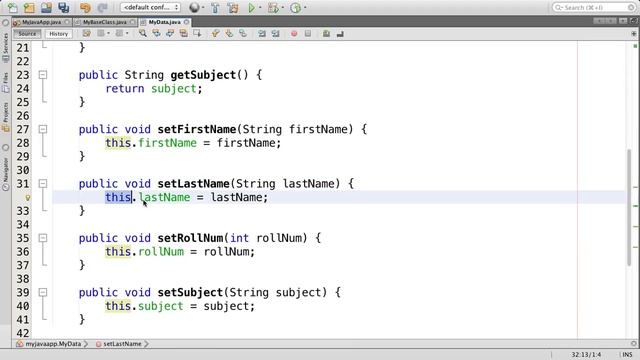This screenshot has height=360, width=640.
Task: Click 'this.subject = subject;' on line 40
Action: coord(180,306)
